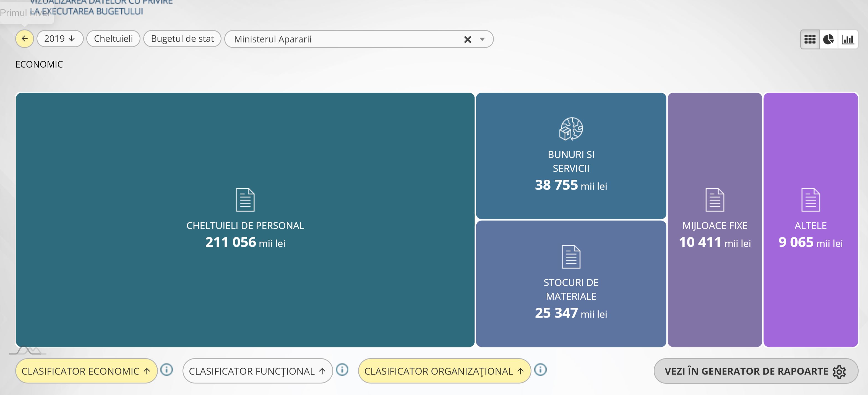The image size is (868, 395).
Task: Toggle Clasificator Funcțional button
Action: tap(257, 371)
